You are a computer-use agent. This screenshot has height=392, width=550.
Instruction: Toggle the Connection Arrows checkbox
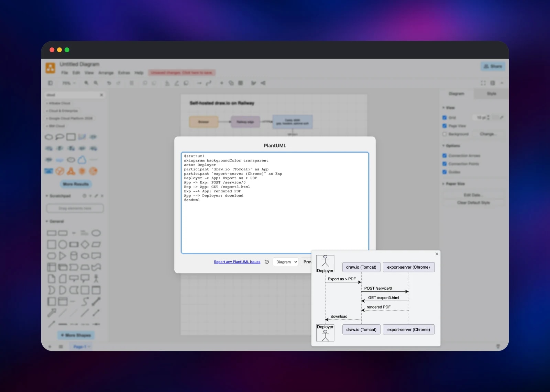444,156
